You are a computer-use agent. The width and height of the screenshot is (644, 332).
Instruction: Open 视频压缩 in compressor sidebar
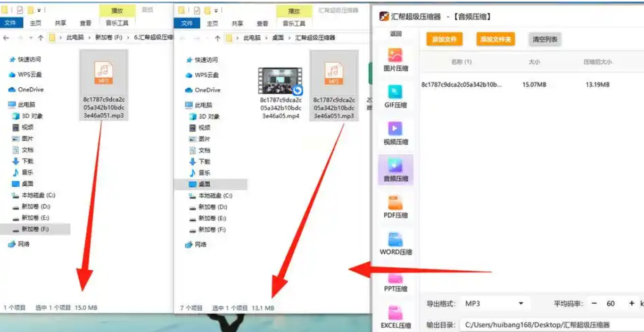pyautogui.click(x=395, y=133)
